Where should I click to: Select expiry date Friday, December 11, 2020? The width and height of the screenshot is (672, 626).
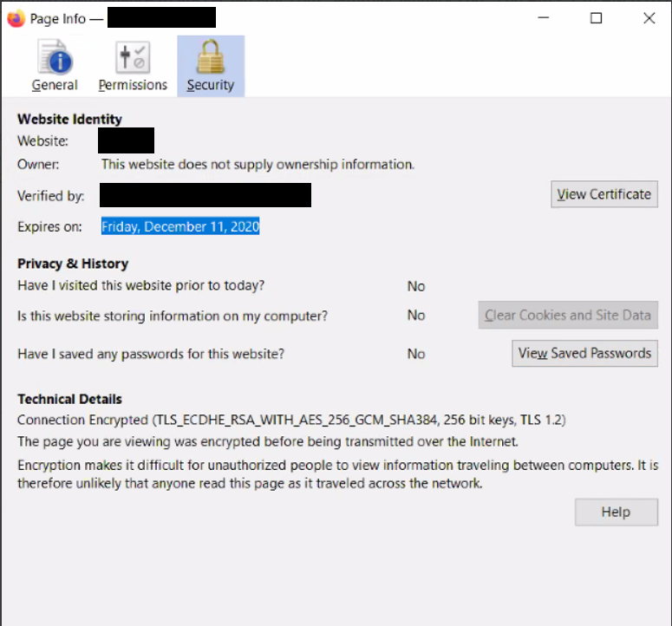[x=180, y=226]
